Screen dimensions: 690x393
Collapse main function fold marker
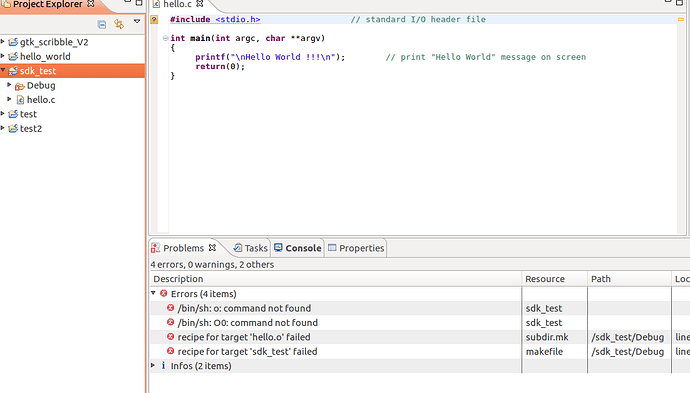click(165, 38)
